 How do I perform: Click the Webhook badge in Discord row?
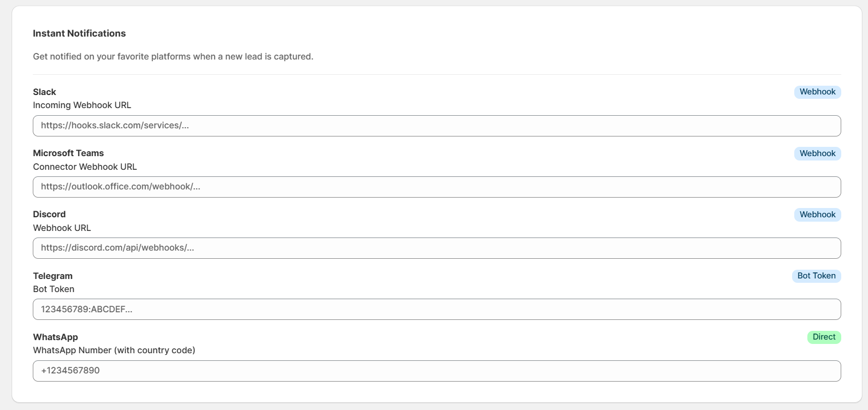(817, 215)
